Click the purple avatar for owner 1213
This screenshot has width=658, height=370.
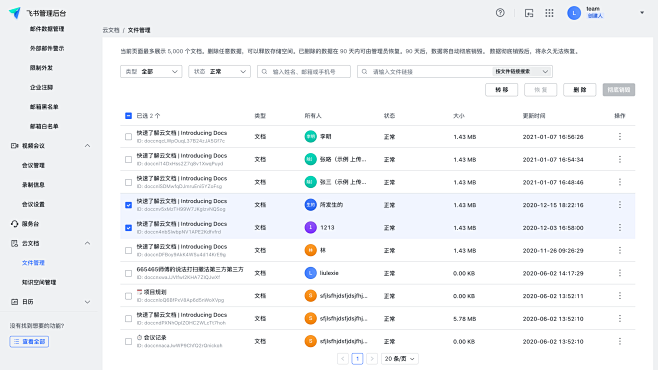tap(310, 227)
